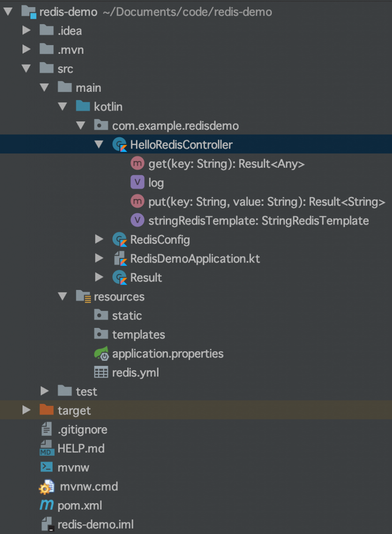Select the HELP.md file name

81,448
